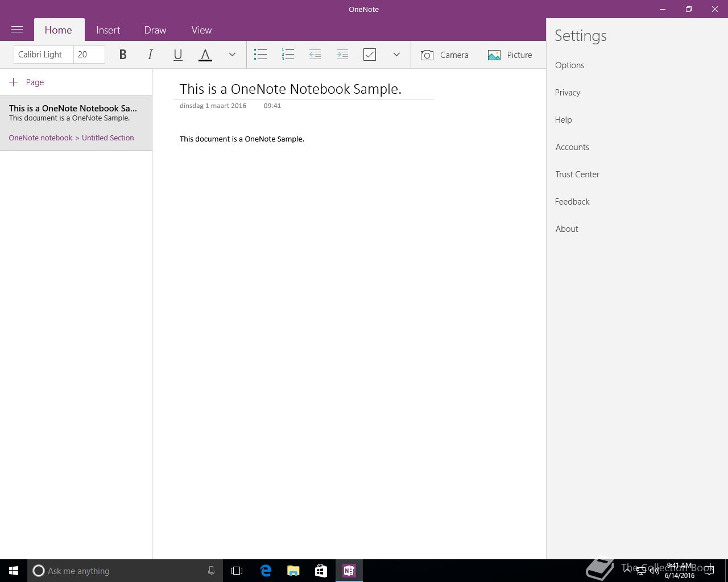Open Task View on the taskbar
728x582 pixels.
tap(237, 571)
